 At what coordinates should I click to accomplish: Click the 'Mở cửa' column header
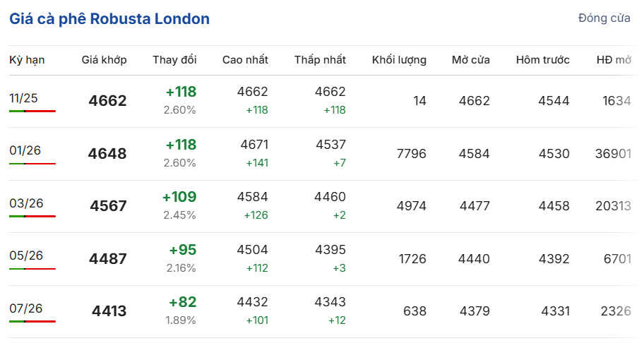[470, 60]
